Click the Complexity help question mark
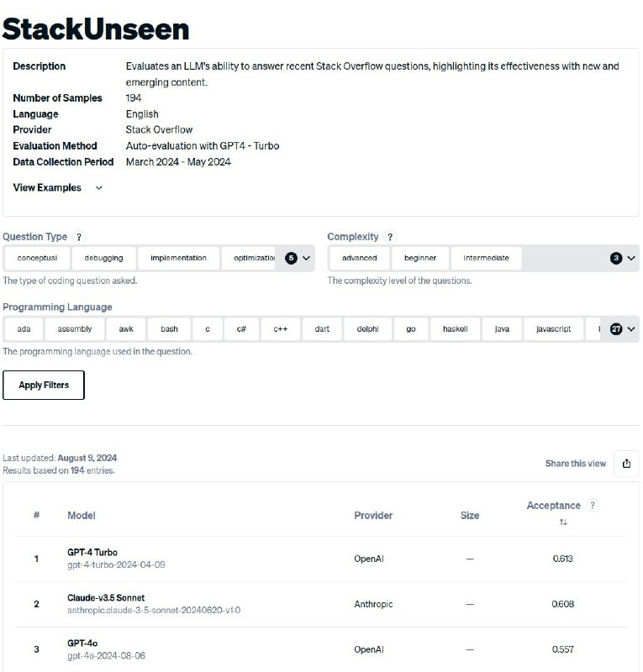 [x=390, y=237]
